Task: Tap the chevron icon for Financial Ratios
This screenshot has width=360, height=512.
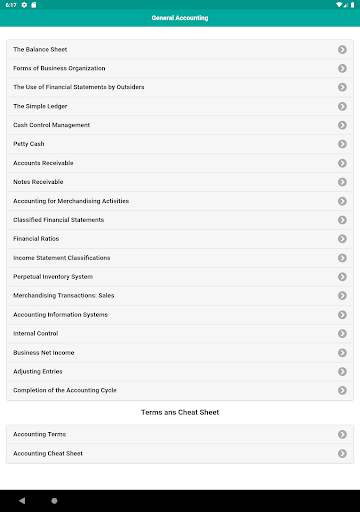Action: click(342, 239)
